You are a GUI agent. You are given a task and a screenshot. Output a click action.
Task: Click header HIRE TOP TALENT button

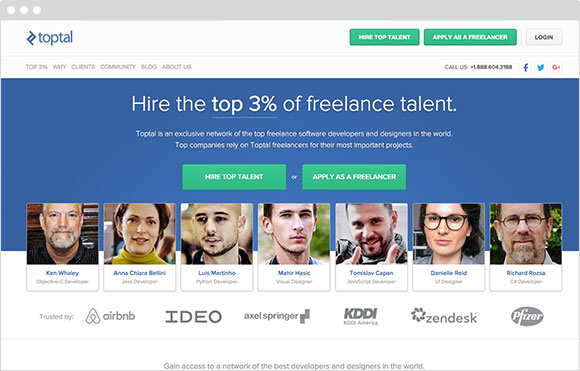pos(384,37)
